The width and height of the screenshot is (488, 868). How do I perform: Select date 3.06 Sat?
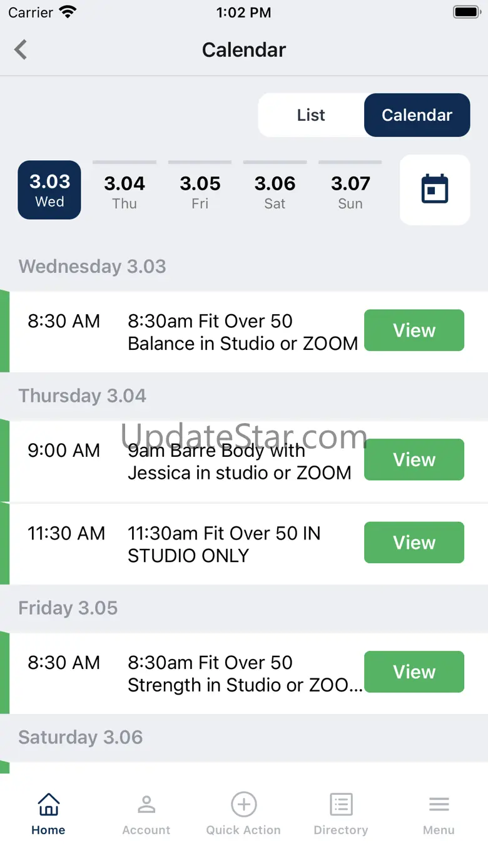point(275,191)
